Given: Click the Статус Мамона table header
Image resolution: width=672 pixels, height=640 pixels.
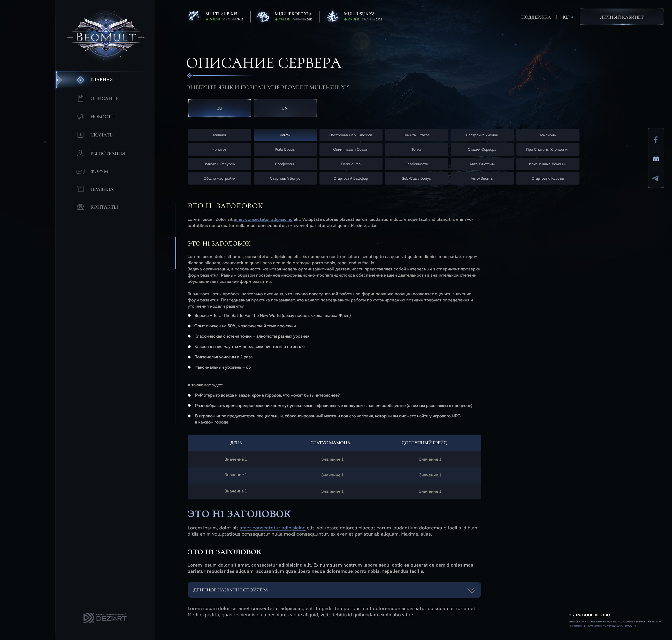Looking at the screenshot, I should click(330, 443).
